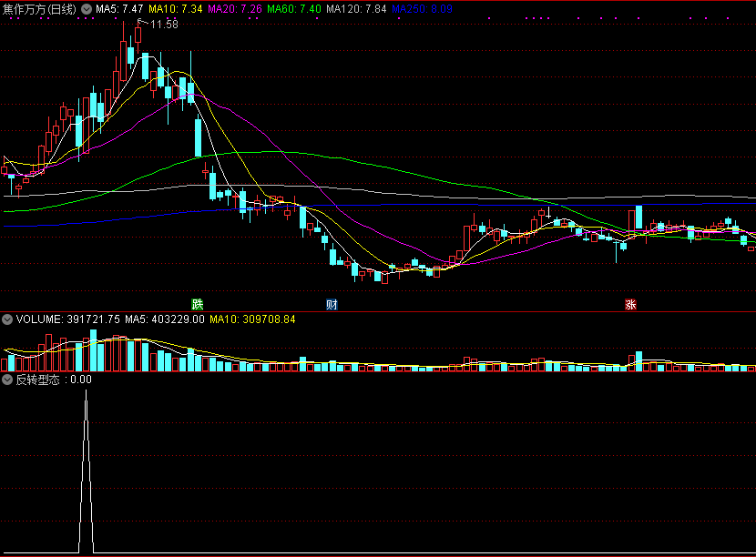The image size is (756, 557).
Task: Click the red 涨 marker icon
Action: [x=630, y=304]
